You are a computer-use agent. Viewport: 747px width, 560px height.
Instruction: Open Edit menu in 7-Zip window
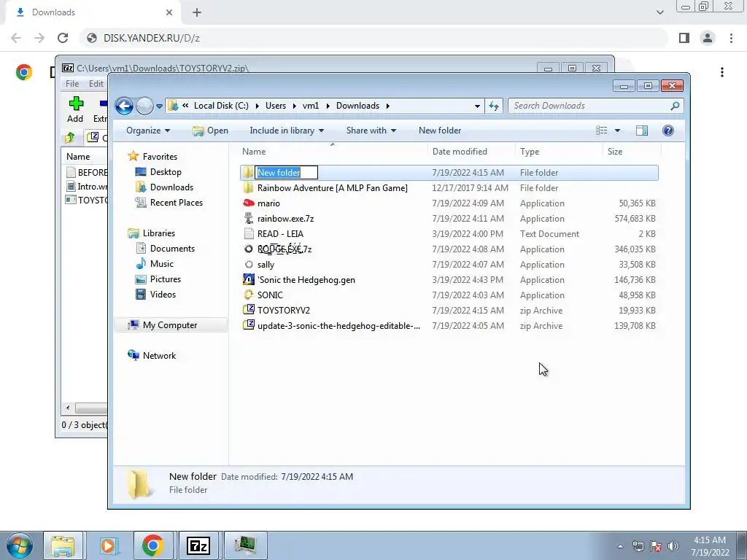click(x=96, y=83)
